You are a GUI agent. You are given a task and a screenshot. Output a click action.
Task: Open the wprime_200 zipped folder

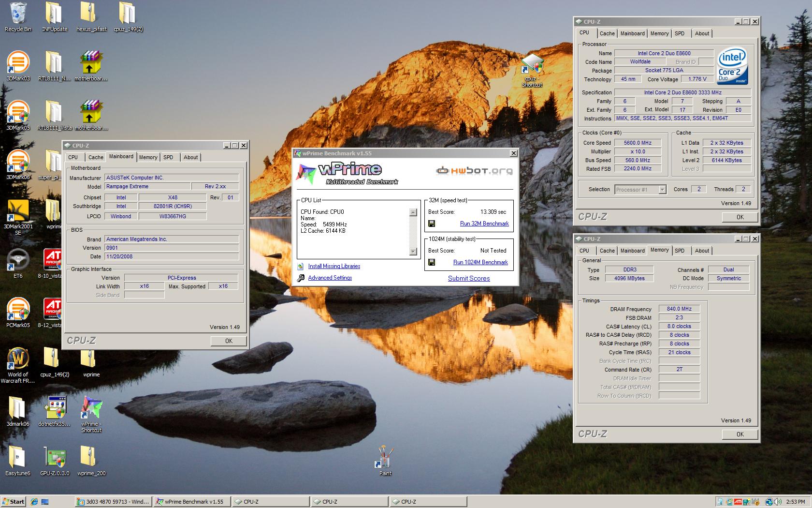[91, 461]
